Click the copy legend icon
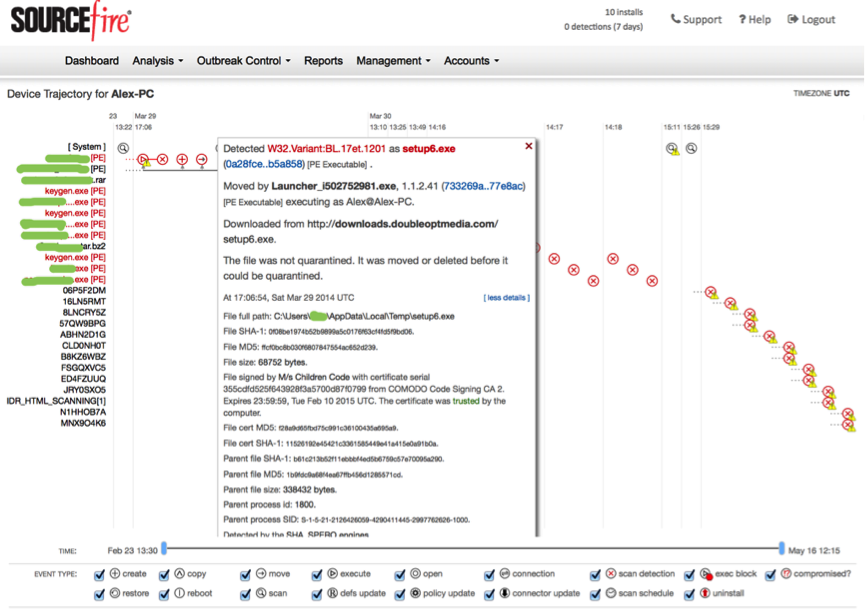The image size is (865, 610). tap(180, 574)
